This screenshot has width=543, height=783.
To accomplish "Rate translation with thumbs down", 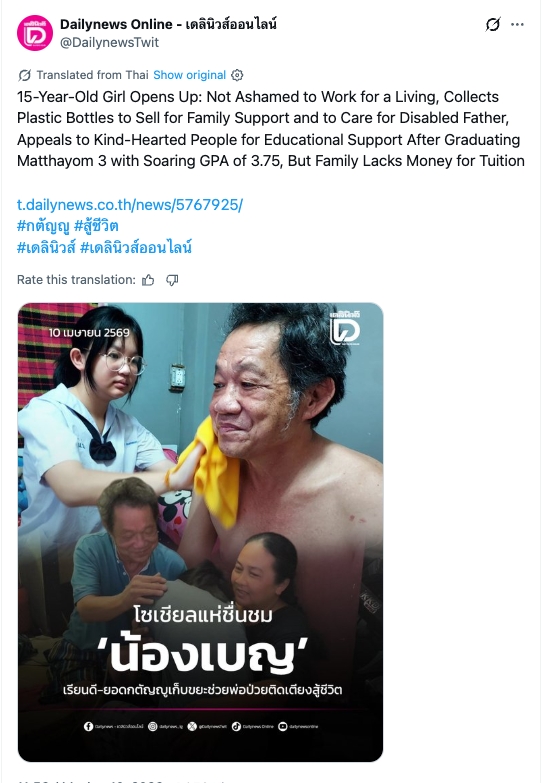I will 172,280.
